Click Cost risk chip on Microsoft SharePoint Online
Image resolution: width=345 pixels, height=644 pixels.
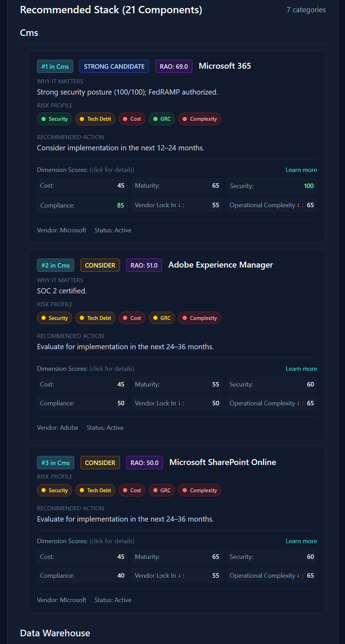click(x=132, y=491)
